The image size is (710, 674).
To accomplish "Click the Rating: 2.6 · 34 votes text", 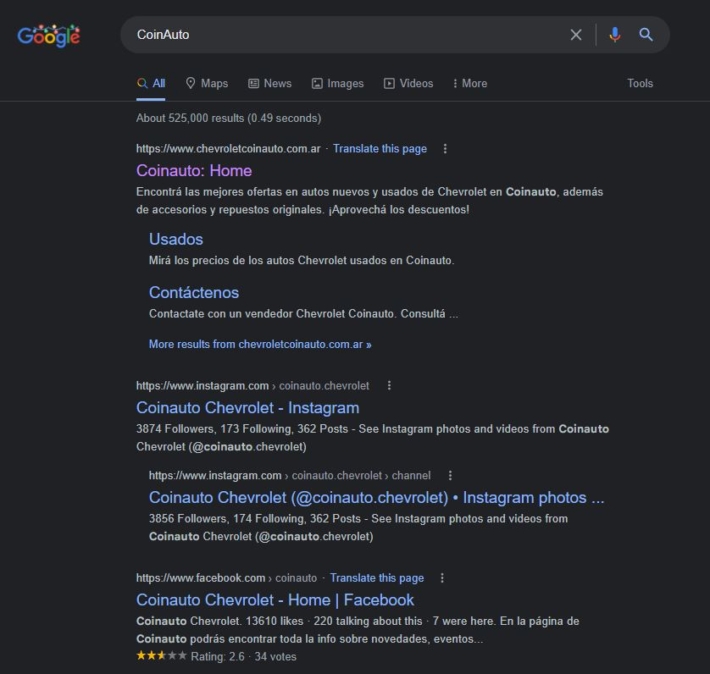I will [x=244, y=657].
